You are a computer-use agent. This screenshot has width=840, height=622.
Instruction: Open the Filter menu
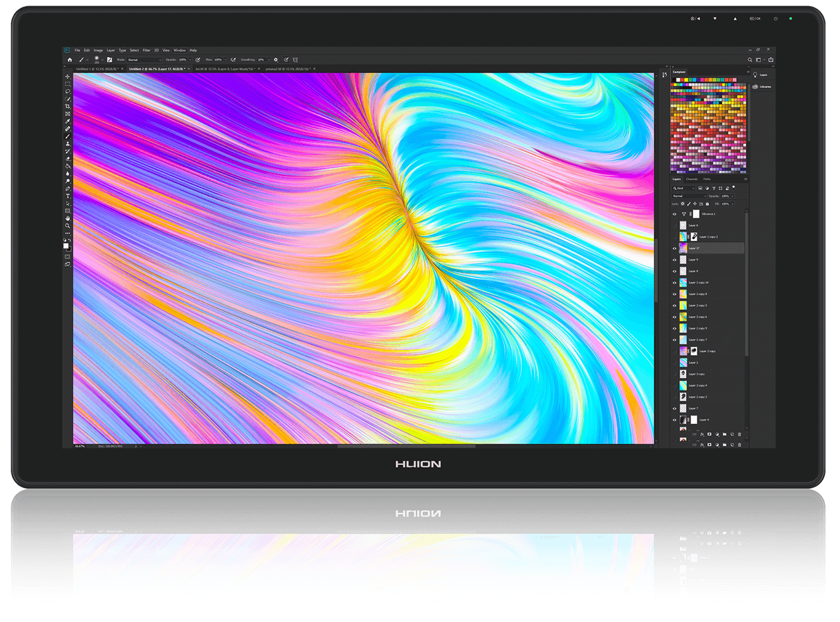(146, 50)
